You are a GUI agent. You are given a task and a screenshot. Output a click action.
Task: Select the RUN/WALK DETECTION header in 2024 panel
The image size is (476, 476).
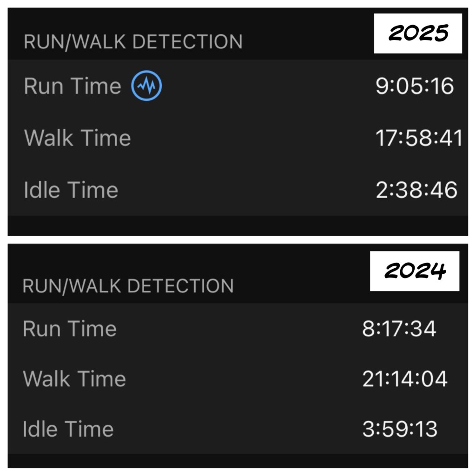(128, 286)
